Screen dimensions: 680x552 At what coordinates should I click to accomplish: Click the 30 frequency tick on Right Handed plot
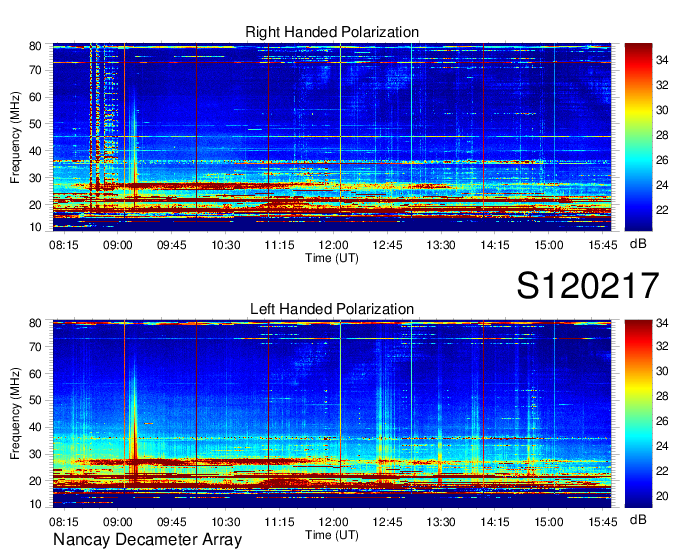[x=35, y=178]
